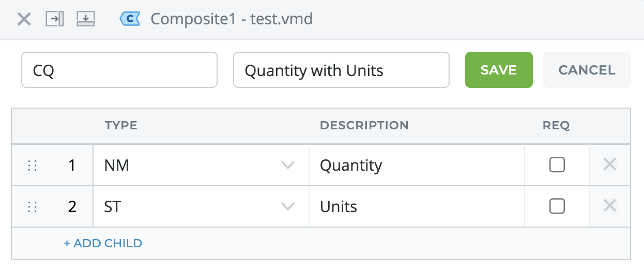Click the blue composite C tag icon
Screen dimensions: 644x269
click(x=130, y=19)
